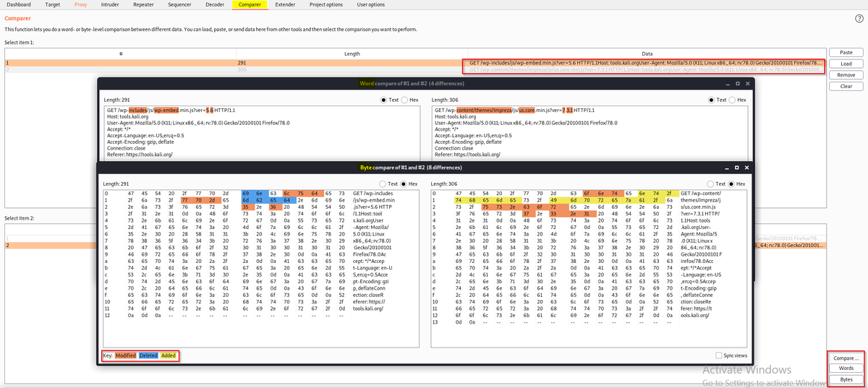Maximize the Byte compare window
Viewport: 868px width, 388px height.
736,168
